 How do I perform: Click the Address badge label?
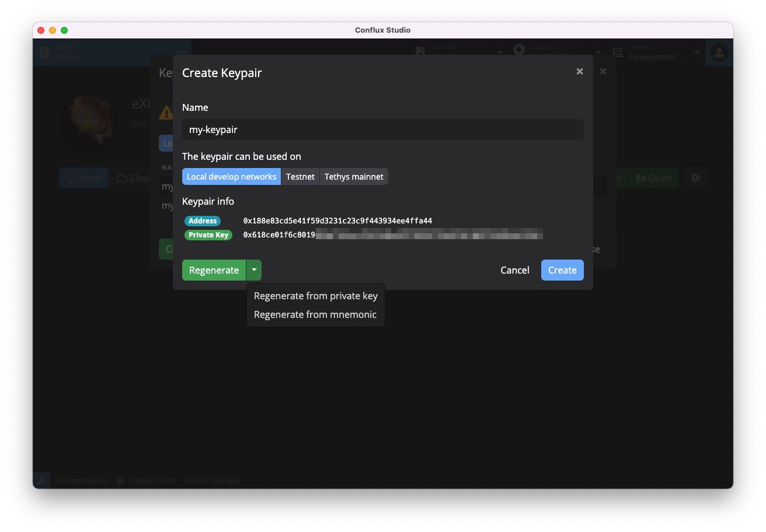click(203, 221)
